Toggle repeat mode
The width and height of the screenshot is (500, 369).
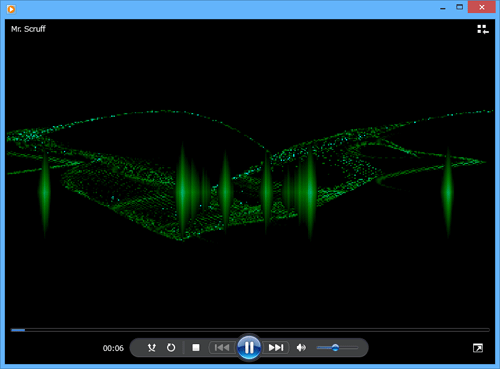point(171,348)
